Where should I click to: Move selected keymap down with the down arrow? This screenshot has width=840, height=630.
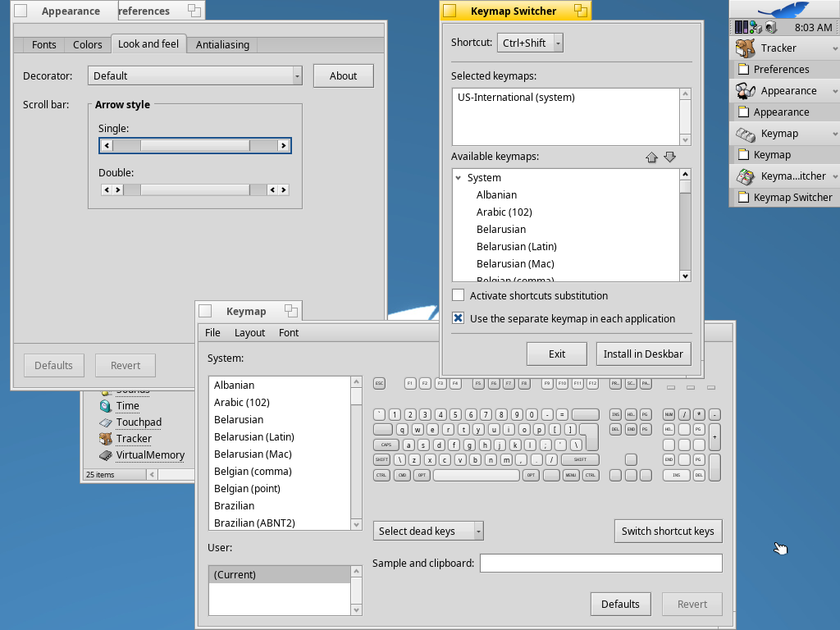tap(669, 157)
